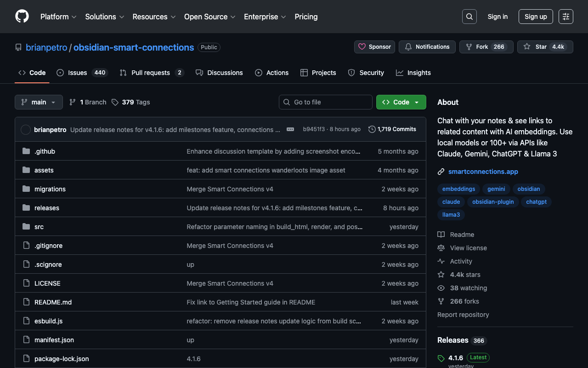Open the Pull requests tab
Screen dimensions: 588x368
(x=151, y=73)
